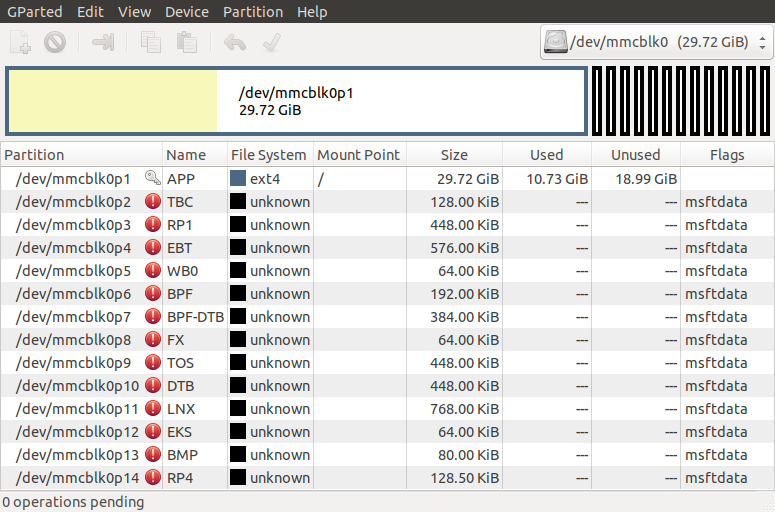Open the View menu
The width and height of the screenshot is (775, 512).
click(134, 11)
